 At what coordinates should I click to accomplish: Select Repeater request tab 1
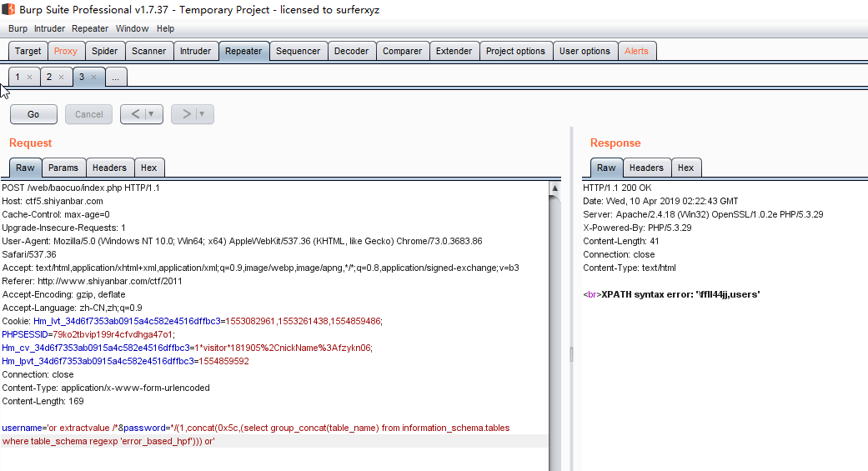(18, 77)
